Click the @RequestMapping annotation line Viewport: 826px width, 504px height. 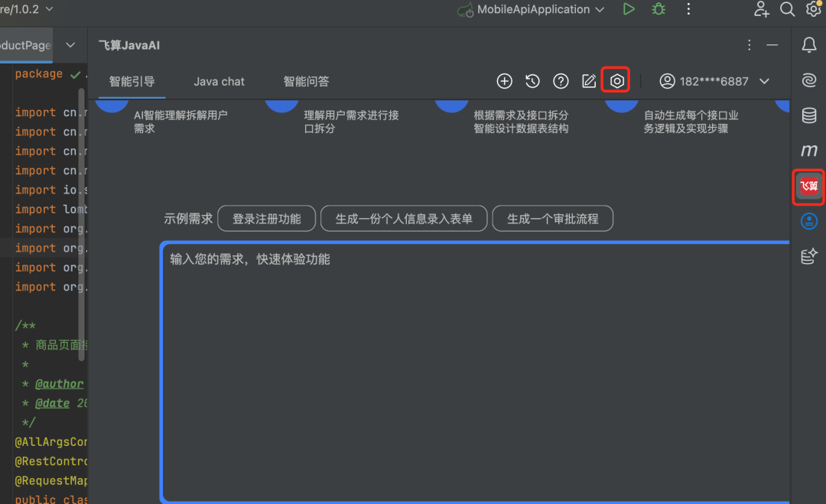click(51, 481)
